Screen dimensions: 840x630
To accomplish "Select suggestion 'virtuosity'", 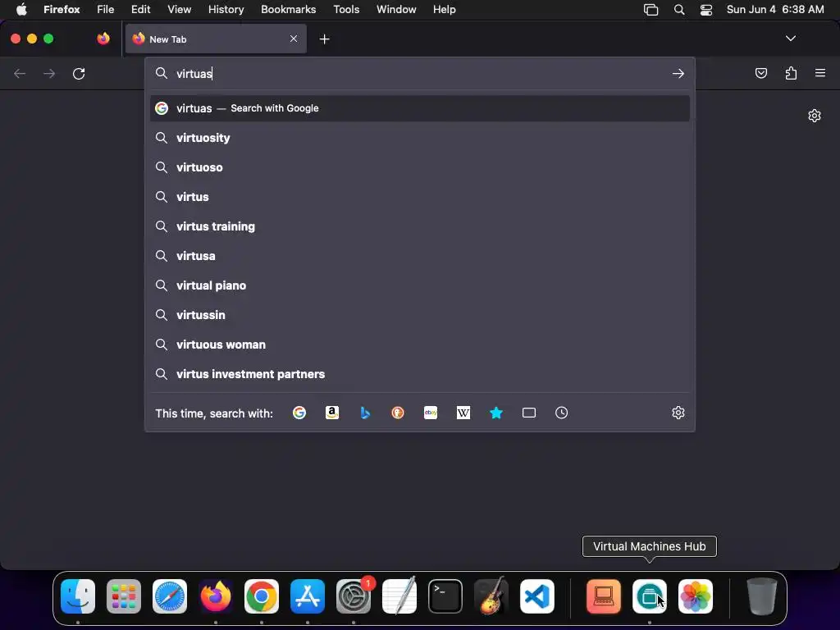I will point(419,138).
